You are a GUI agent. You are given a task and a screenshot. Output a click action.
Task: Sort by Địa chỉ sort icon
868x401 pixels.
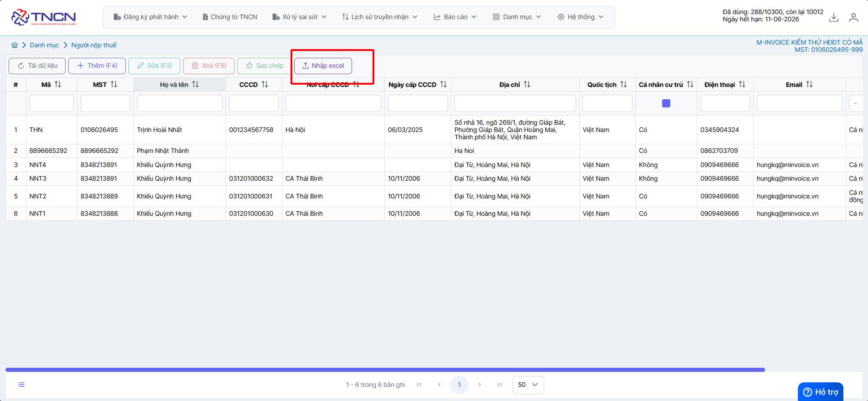point(527,84)
